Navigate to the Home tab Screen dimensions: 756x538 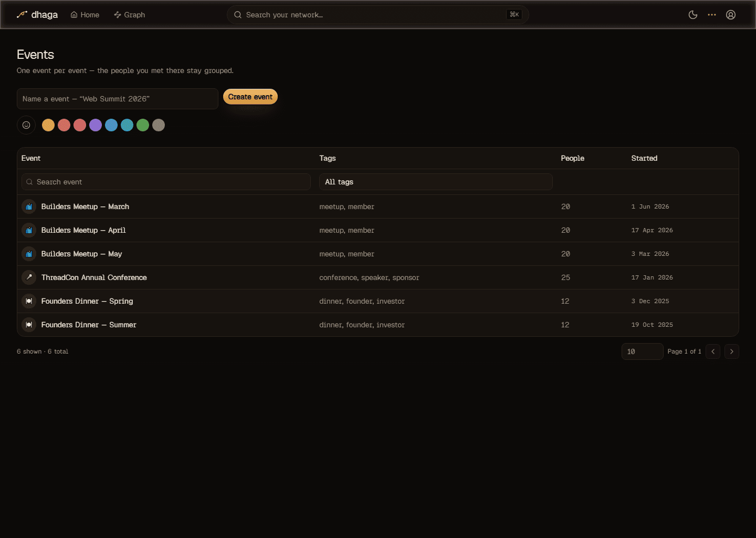pos(85,15)
